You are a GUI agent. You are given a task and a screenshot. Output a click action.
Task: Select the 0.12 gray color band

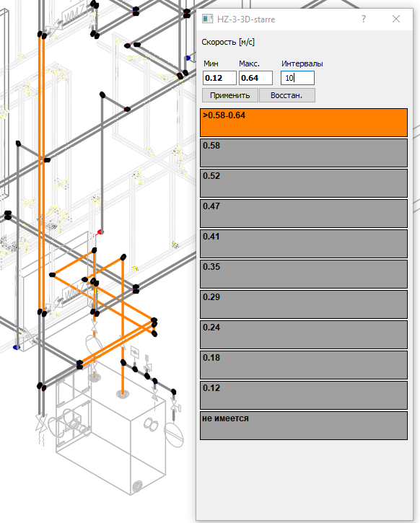(304, 395)
